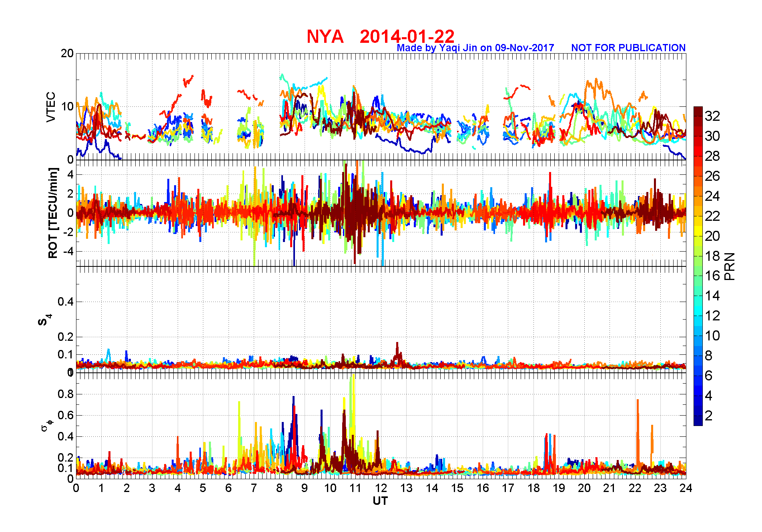
Task: Click ROT y-axis tick label -4
Action: tap(68, 252)
